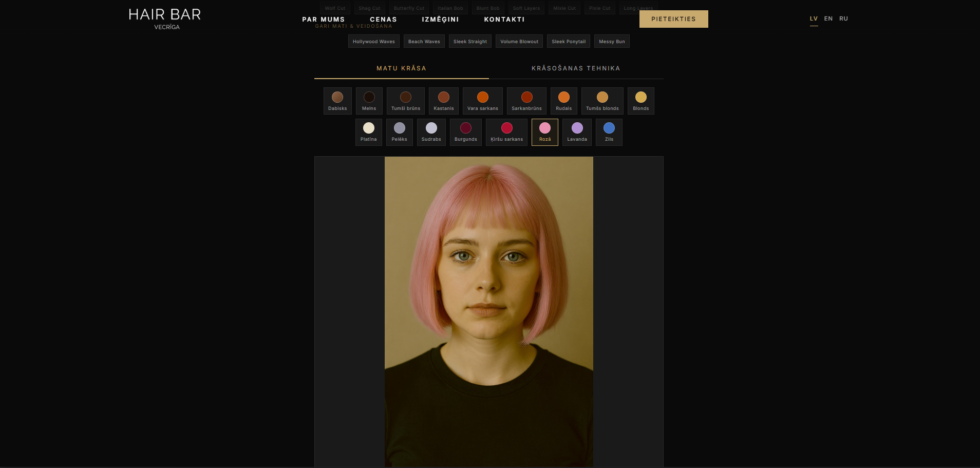Select the Rudais hair color
This screenshot has height=468, width=980.
click(x=564, y=101)
